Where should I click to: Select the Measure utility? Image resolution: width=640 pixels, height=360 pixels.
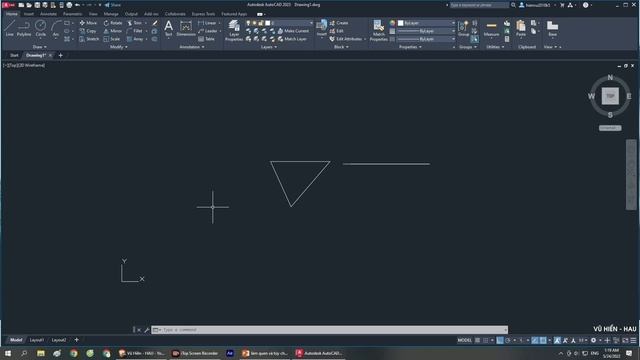pyautogui.click(x=491, y=28)
